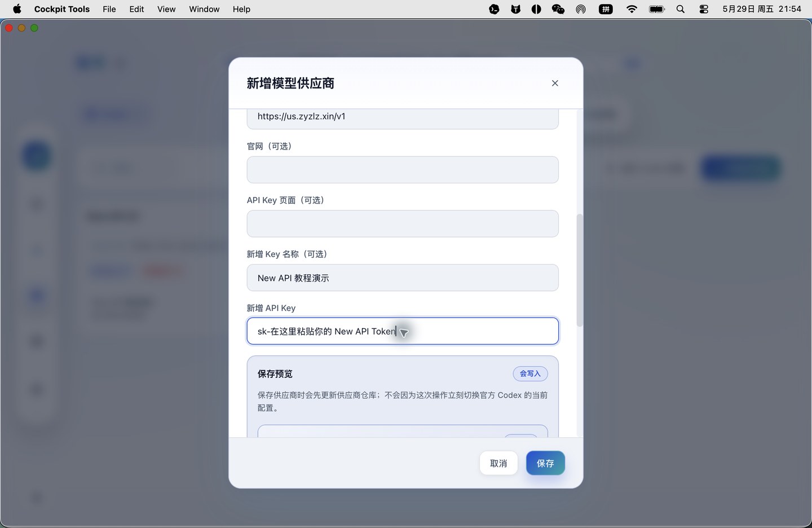
Task: Open Control Center from the menu bar
Action: pyautogui.click(x=704, y=9)
